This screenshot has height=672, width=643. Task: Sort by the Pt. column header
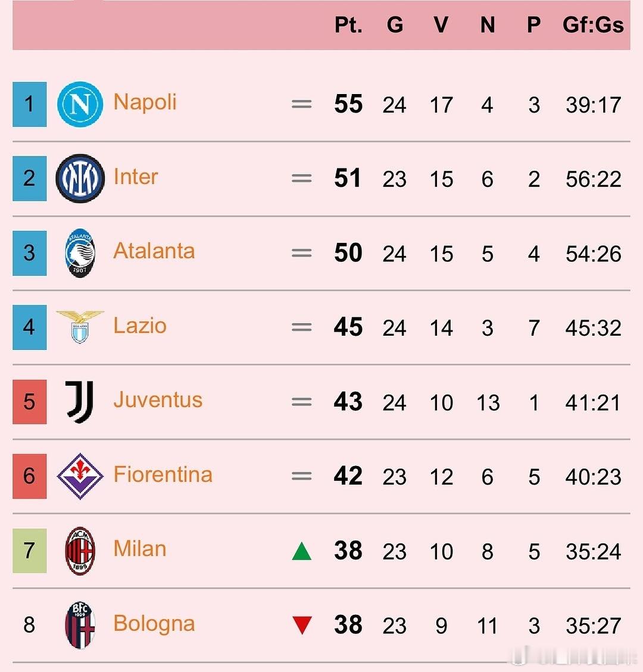348,25
